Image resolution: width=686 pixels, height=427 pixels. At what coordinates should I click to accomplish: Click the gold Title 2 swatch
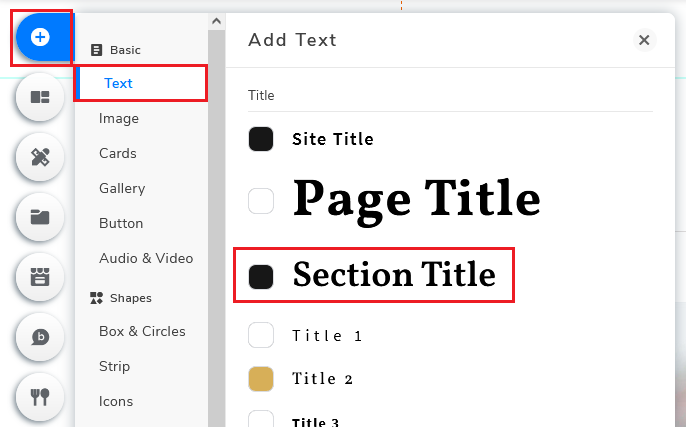(x=261, y=379)
